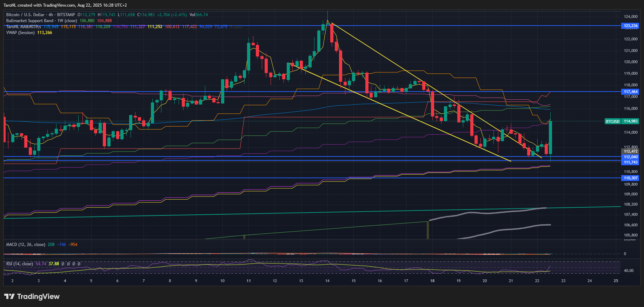Select the 0 level on MACD axis
644x307 pixels.
click(625, 254)
